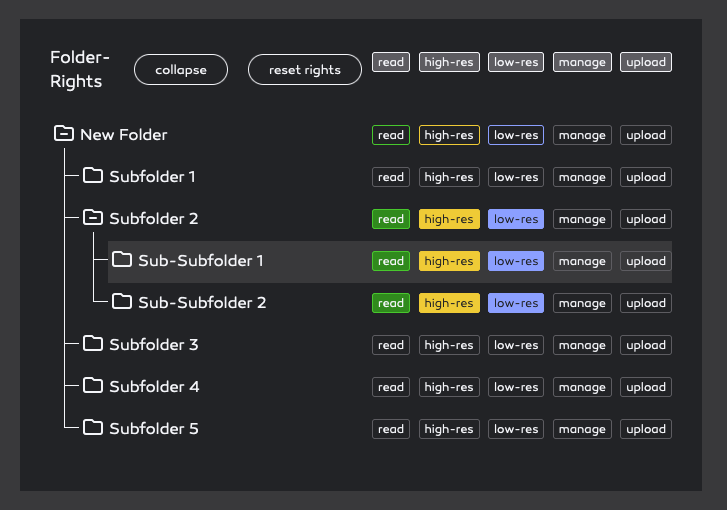This screenshot has height=510, width=727.
Task: Enable upload right for Sub-Subfolder 1
Action: pos(646,261)
